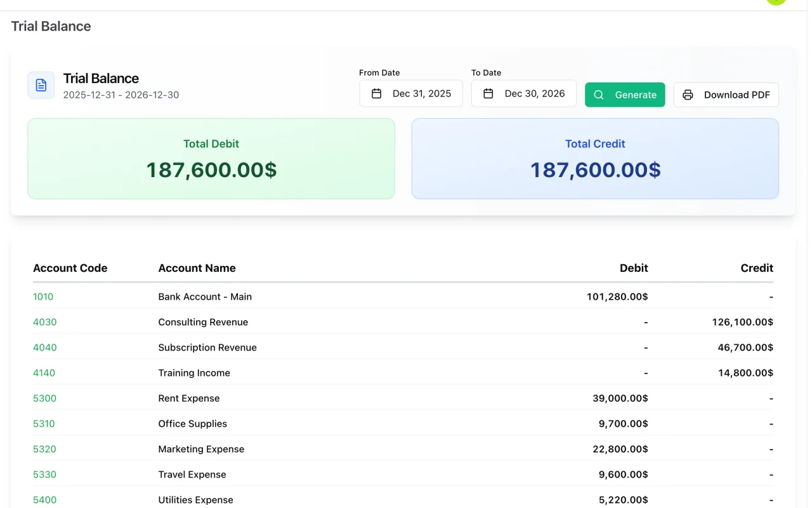812x508 pixels.
Task: Open the To Date picker showing Dec 30, 2026
Action: coord(523,93)
